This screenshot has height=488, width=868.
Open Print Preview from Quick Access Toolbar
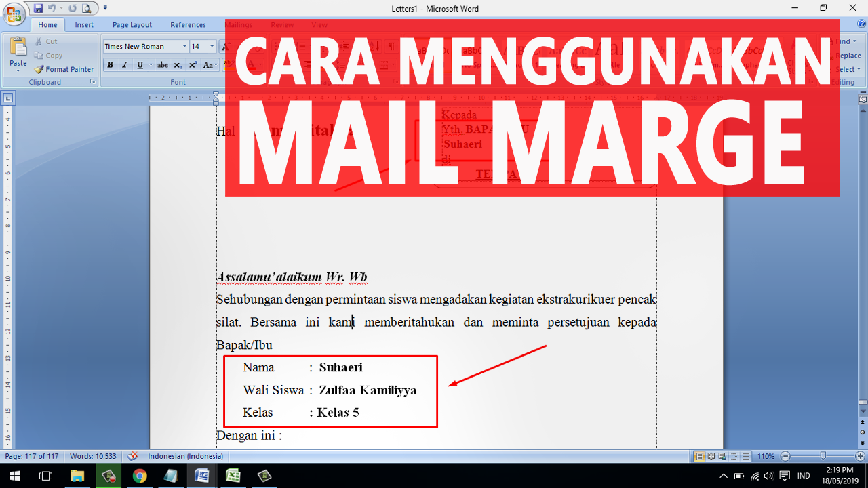pos(86,9)
